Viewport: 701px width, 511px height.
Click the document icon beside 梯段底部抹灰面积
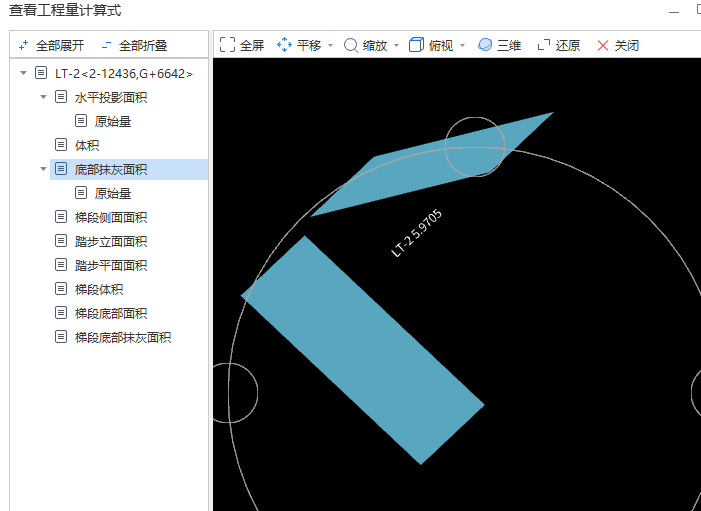tap(61, 337)
